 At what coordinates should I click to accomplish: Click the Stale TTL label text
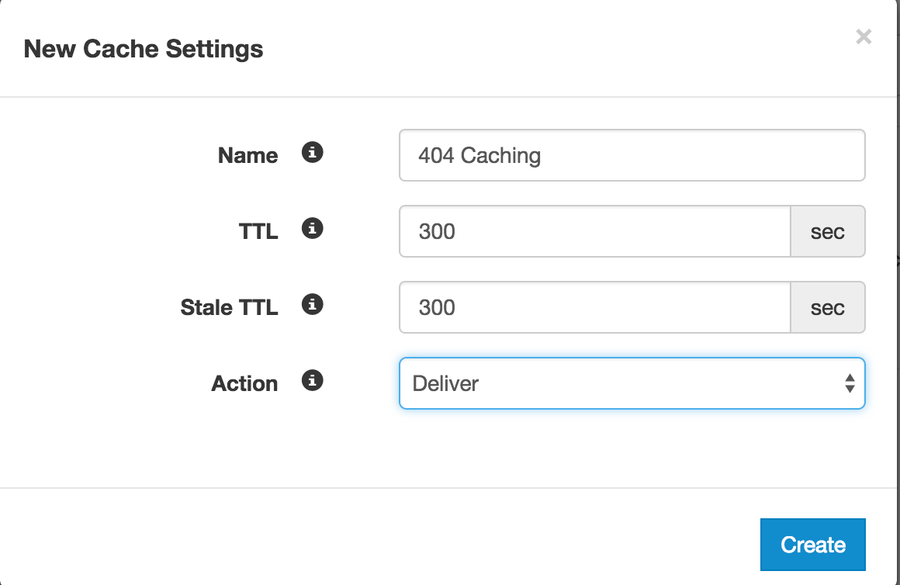(x=229, y=307)
